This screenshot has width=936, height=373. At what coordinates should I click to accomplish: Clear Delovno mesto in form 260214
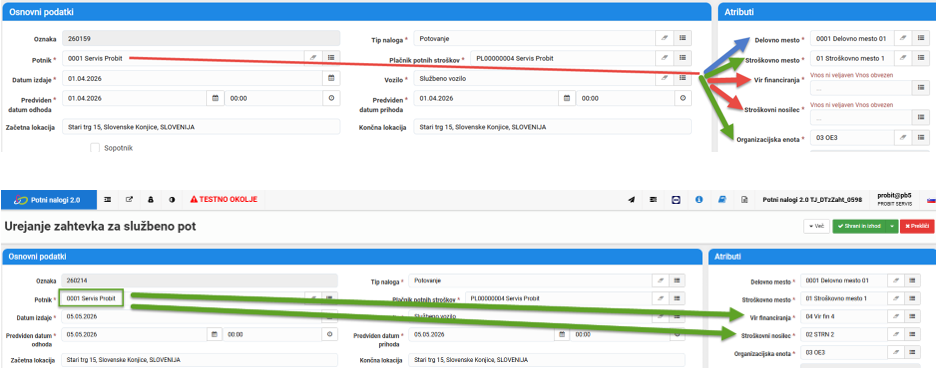click(895, 280)
